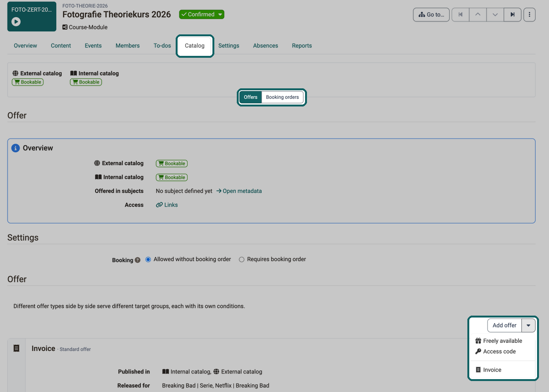
Task: Switch to the Offers segment
Action: tap(251, 97)
